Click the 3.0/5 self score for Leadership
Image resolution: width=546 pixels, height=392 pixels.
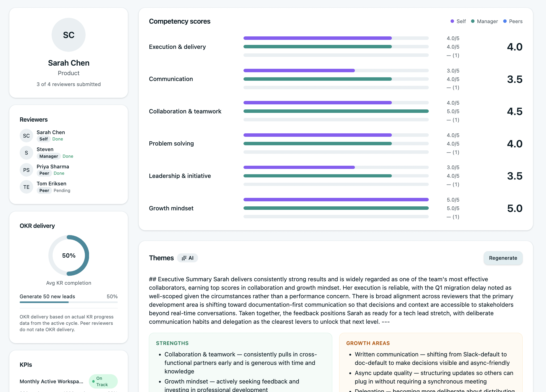(453, 167)
